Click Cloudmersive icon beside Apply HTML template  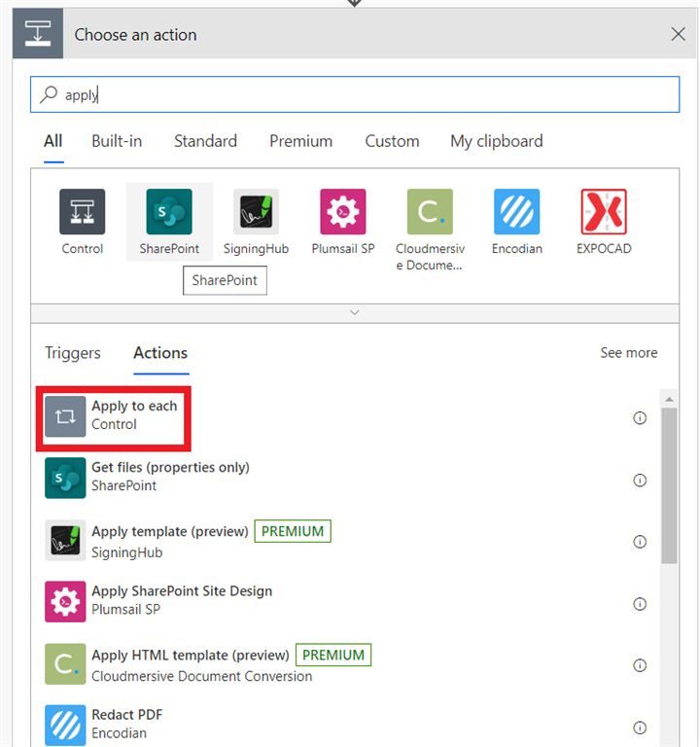point(65,663)
